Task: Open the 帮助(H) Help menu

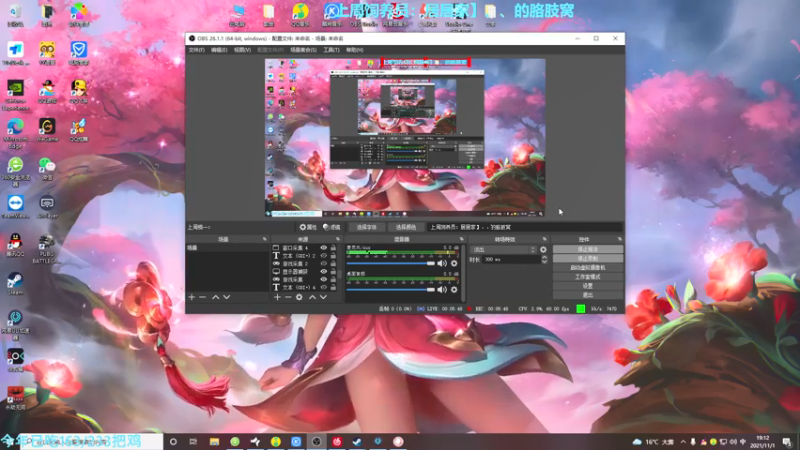Action: coord(355,50)
